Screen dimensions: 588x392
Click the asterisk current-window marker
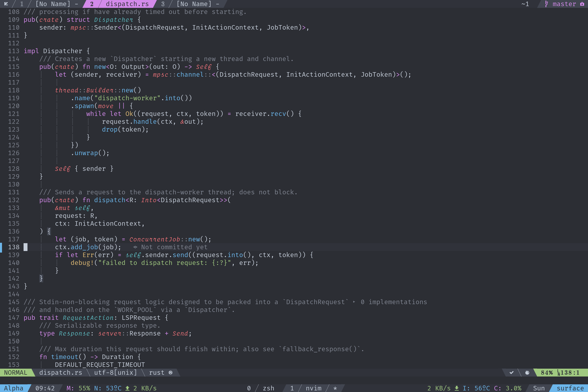(335, 388)
